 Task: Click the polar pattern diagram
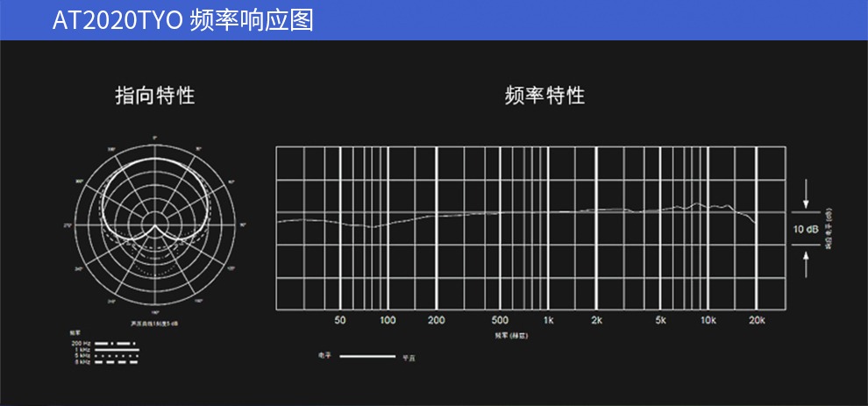(x=155, y=224)
